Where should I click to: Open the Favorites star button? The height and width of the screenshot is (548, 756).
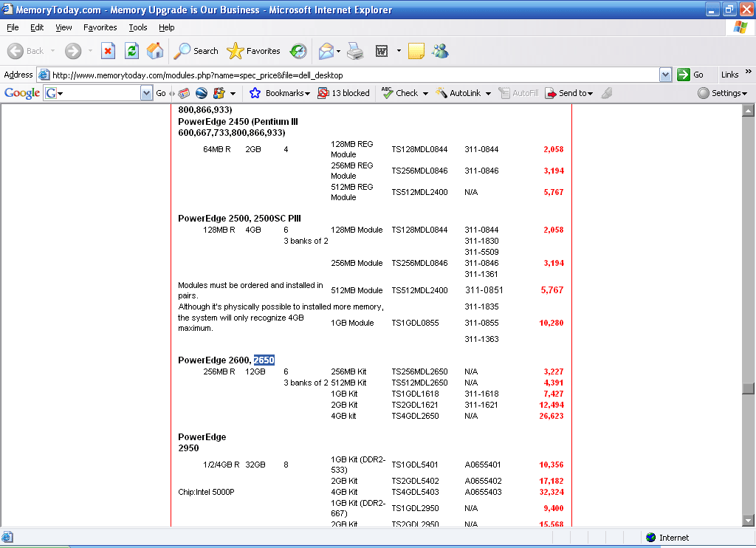[253, 51]
